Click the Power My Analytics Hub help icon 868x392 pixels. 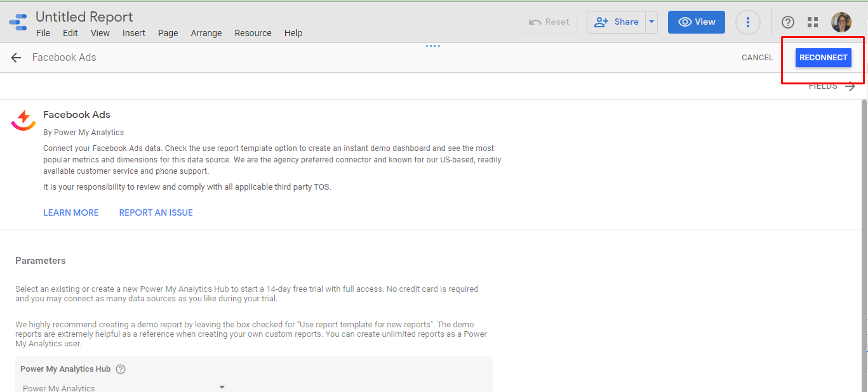point(121,369)
